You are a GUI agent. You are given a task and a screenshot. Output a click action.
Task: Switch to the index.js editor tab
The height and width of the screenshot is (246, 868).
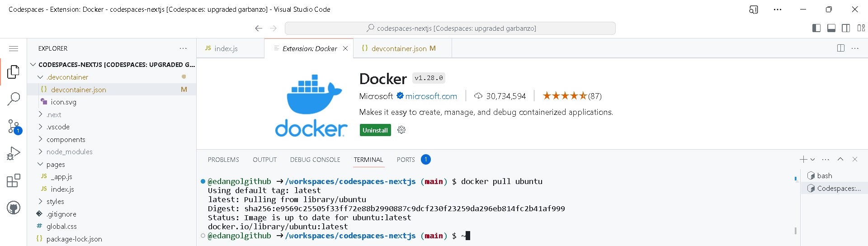[230, 48]
